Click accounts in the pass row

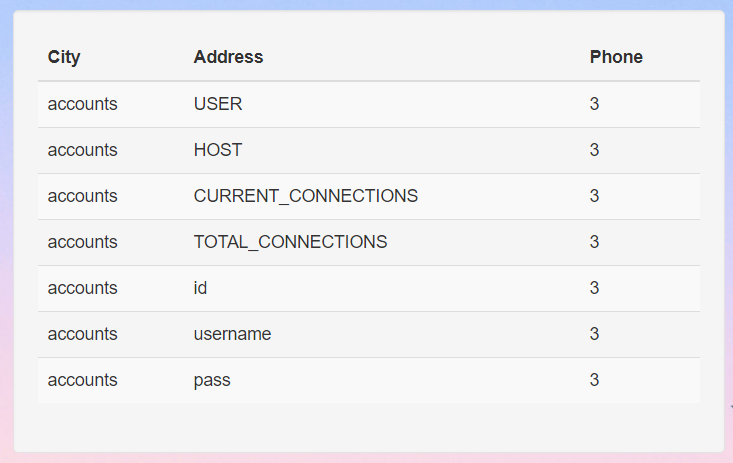82,380
